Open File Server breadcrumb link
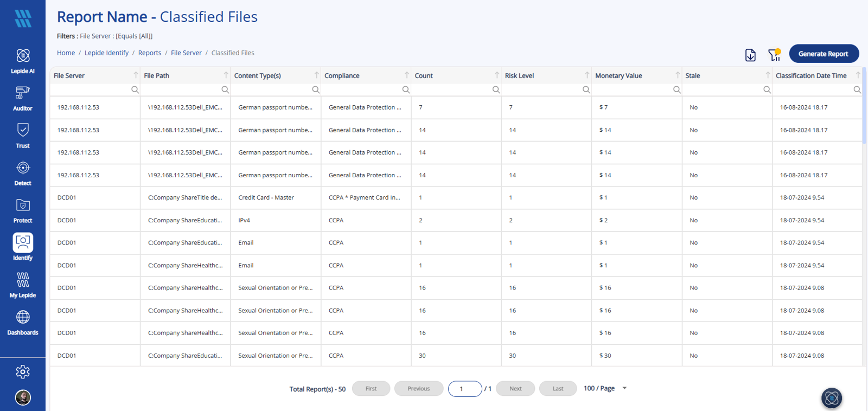This screenshot has height=411, width=868. point(186,53)
